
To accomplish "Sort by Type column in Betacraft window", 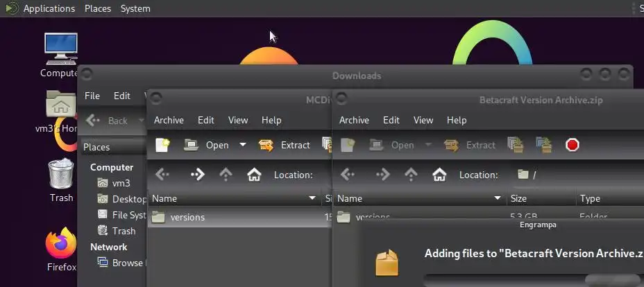I will click(610, 199).
